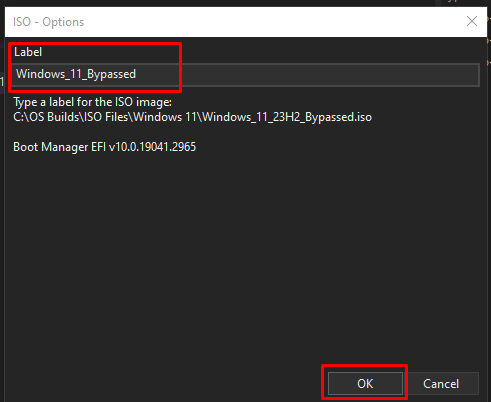Close the ISO - Options window
The width and height of the screenshot is (491, 402).
point(472,21)
